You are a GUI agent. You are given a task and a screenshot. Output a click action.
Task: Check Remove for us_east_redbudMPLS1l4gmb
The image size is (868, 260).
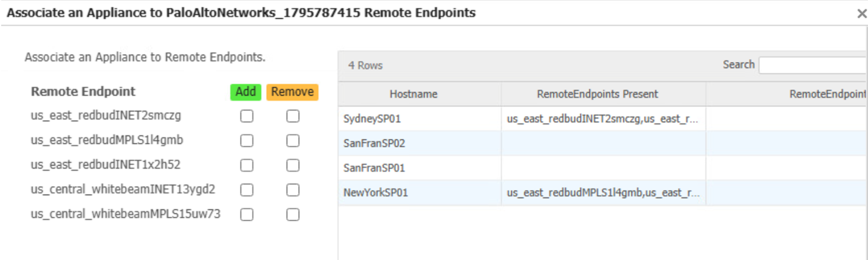(293, 141)
